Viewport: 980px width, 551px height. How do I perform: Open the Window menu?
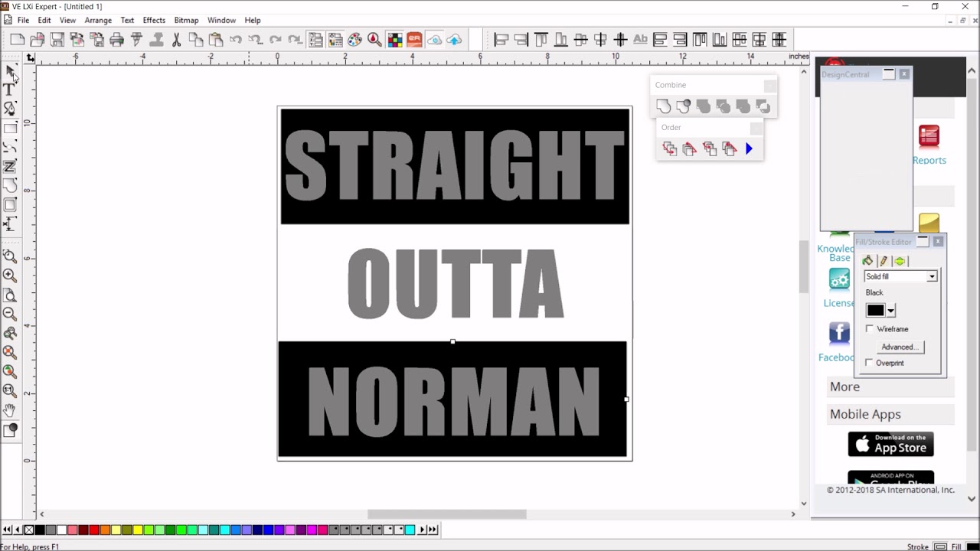pos(221,20)
